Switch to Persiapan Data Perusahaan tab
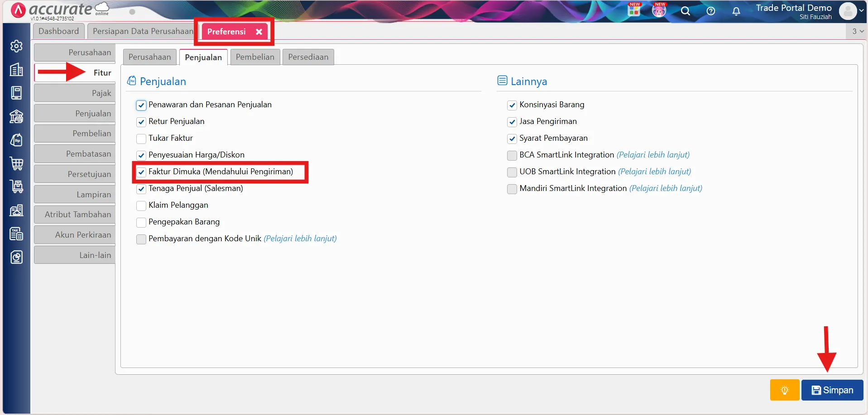This screenshot has width=868, height=415. click(143, 31)
